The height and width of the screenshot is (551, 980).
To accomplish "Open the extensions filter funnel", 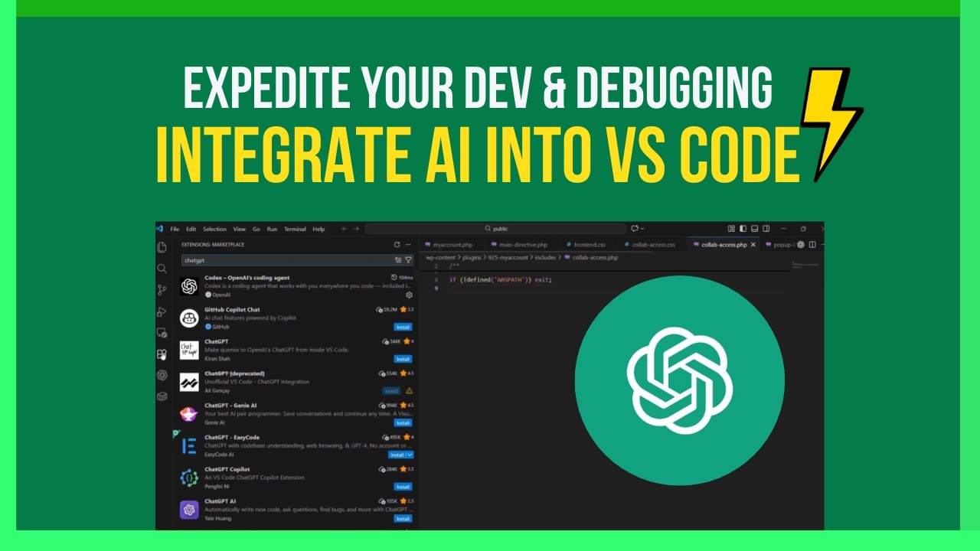I will click(x=408, y=259).
